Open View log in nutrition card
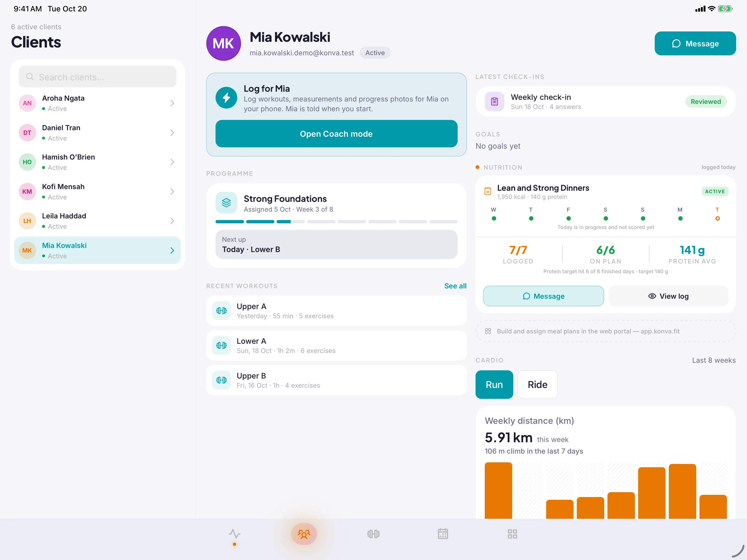Viewport: 747px width, 560px height. click(x=668, y=296)
